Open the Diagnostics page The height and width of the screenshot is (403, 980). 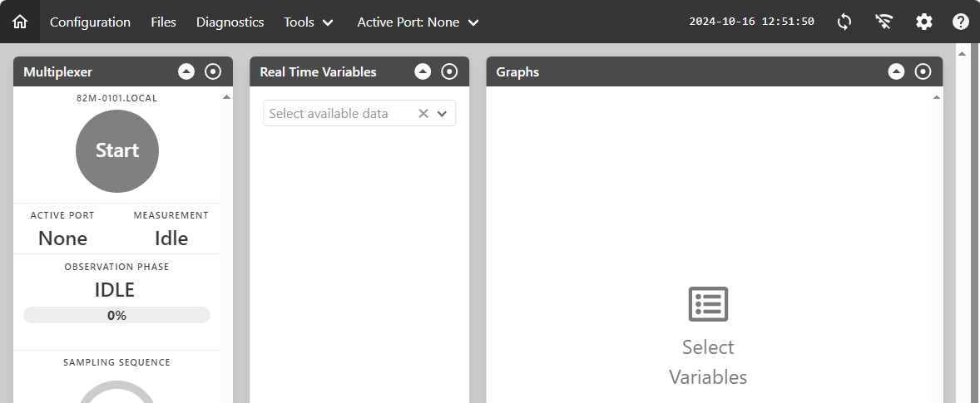[230, 22]
